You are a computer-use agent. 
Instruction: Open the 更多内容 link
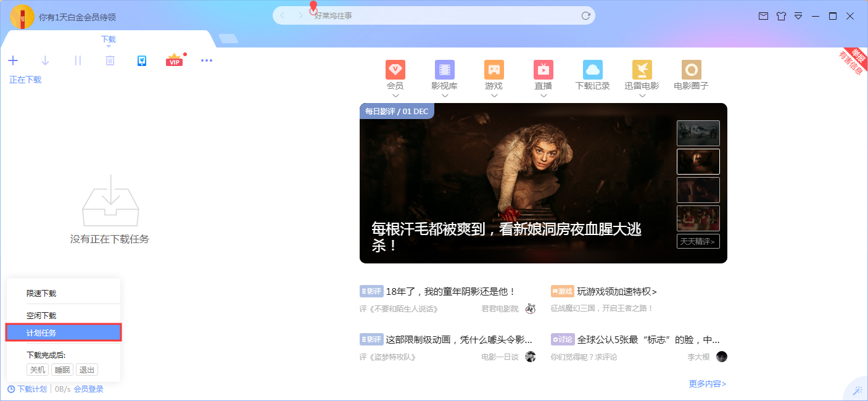(708, 384)
